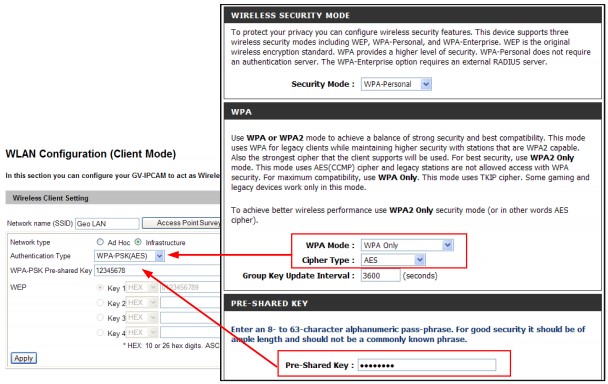
Task: Open the Key 3 HEX format dropdown
Action: [142, 318]
